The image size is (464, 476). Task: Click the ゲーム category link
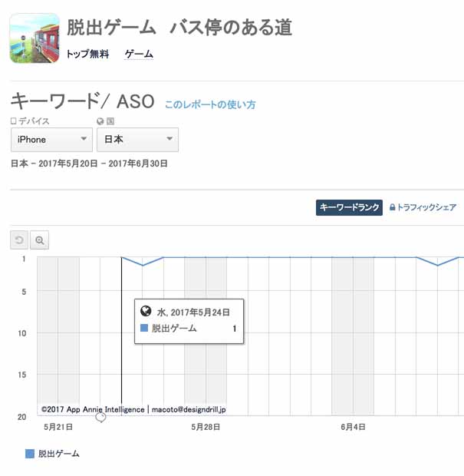139,55
